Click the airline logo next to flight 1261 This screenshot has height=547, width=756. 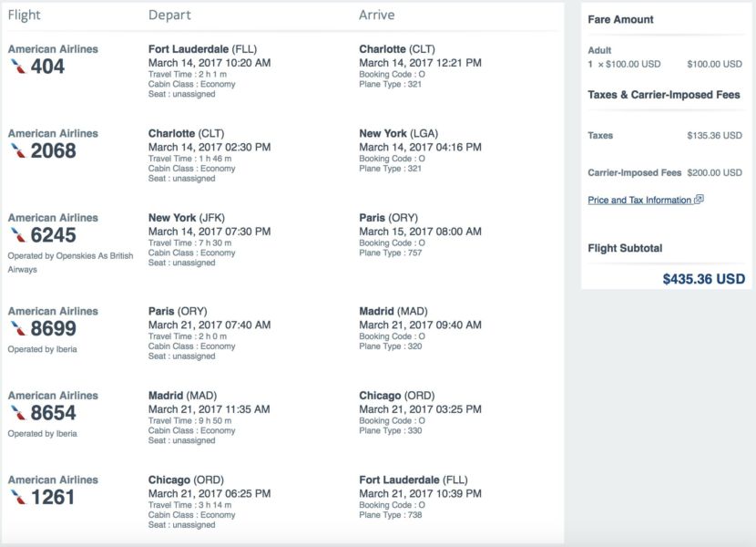coord(18,497)
